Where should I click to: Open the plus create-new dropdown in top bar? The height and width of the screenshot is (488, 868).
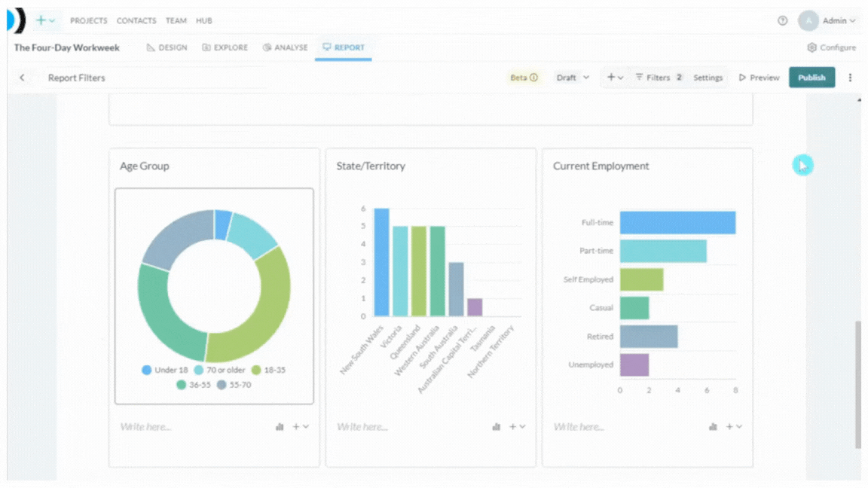click(x=45, y=20)
